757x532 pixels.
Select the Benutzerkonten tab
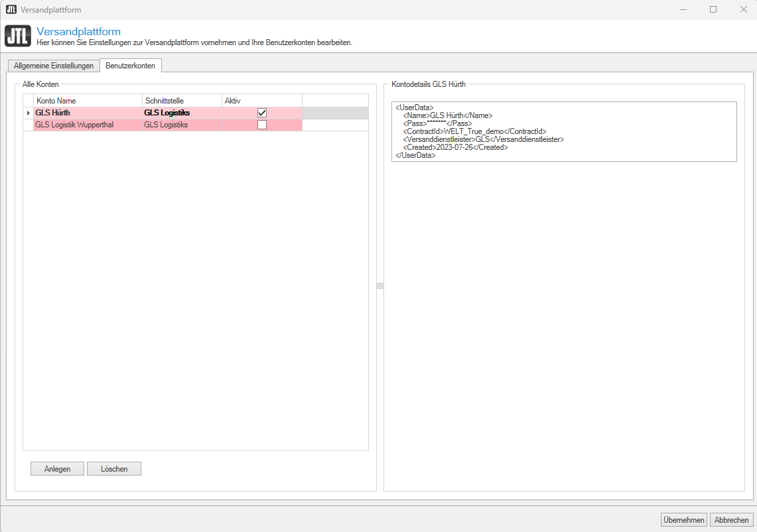131,66
